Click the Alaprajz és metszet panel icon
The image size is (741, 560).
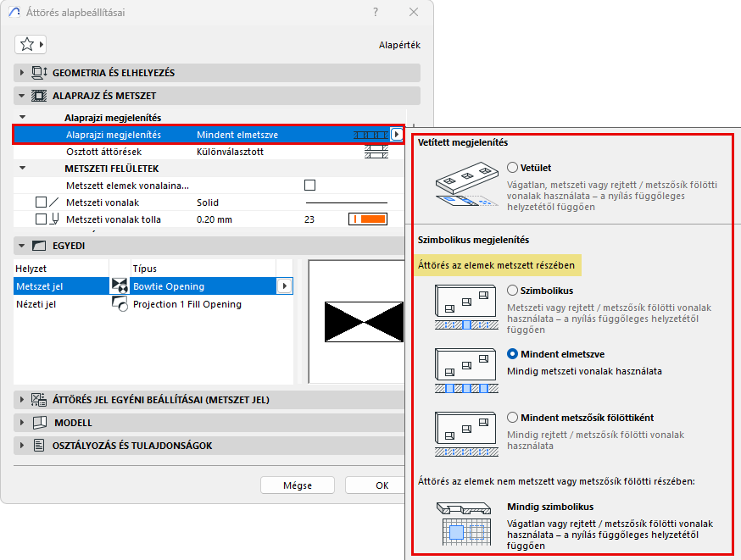pos(39,96)
